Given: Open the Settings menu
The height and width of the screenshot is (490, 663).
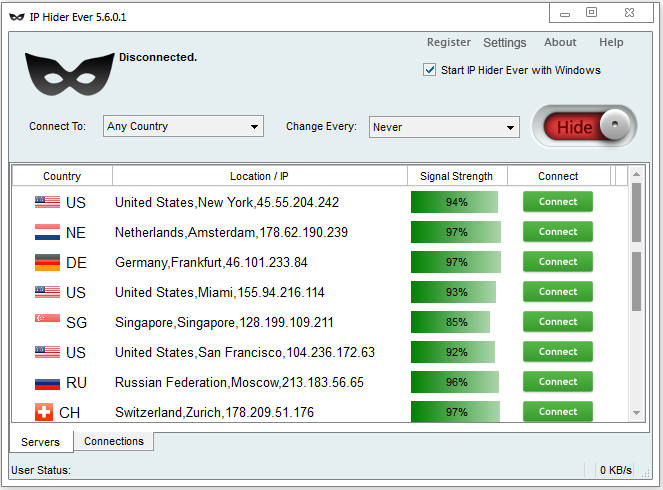Looking at the screenshot, I should click(504, 43).
